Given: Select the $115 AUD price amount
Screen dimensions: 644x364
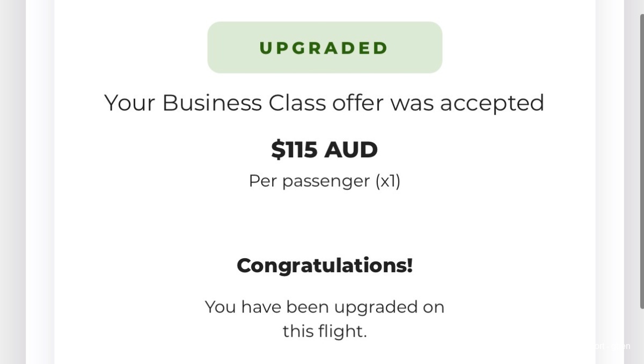Looking at the screenshot, I should (324, 150).
